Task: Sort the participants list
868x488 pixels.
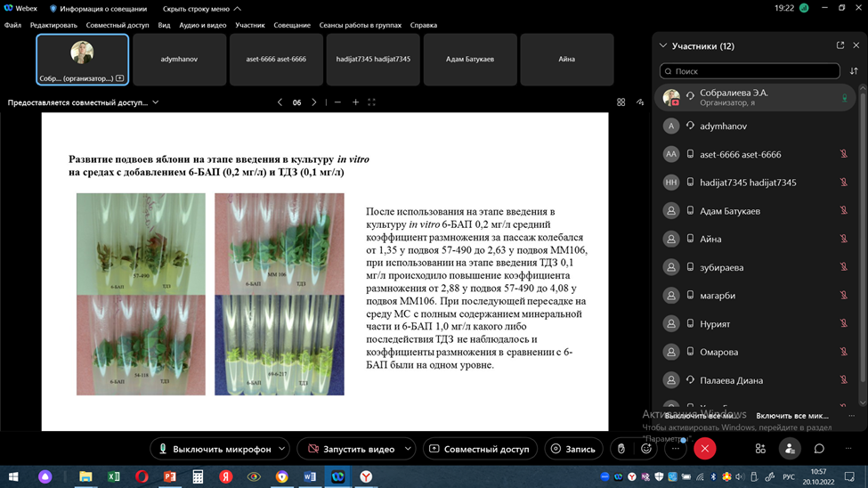Action: click(x=854, y=71)
